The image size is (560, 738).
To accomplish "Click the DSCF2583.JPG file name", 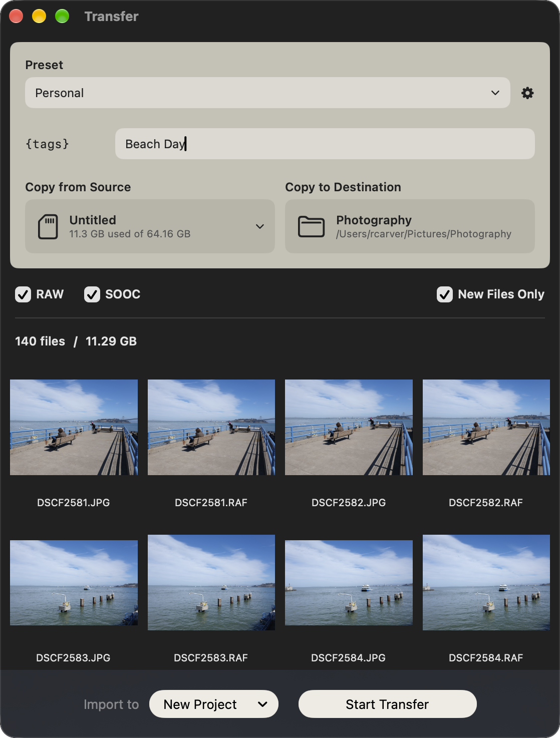I will [x=73, y=658].
